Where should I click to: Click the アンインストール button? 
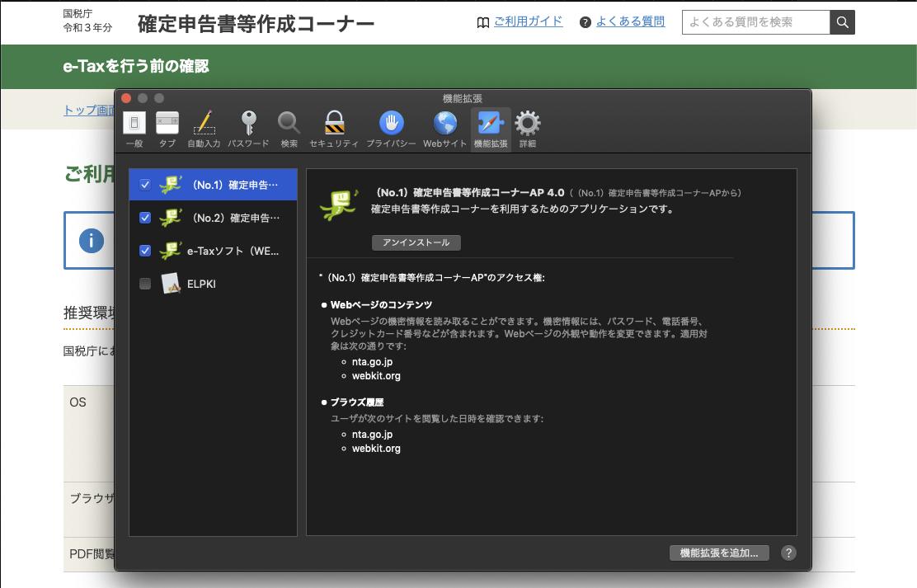[x=416, y=242]
